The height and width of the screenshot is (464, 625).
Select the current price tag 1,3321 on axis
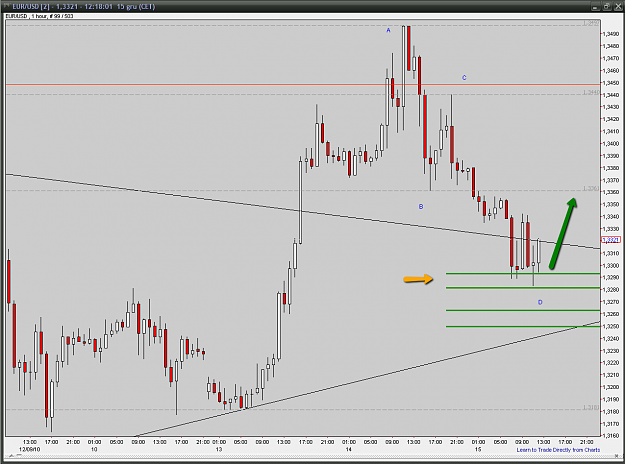[x=611, y=240]
